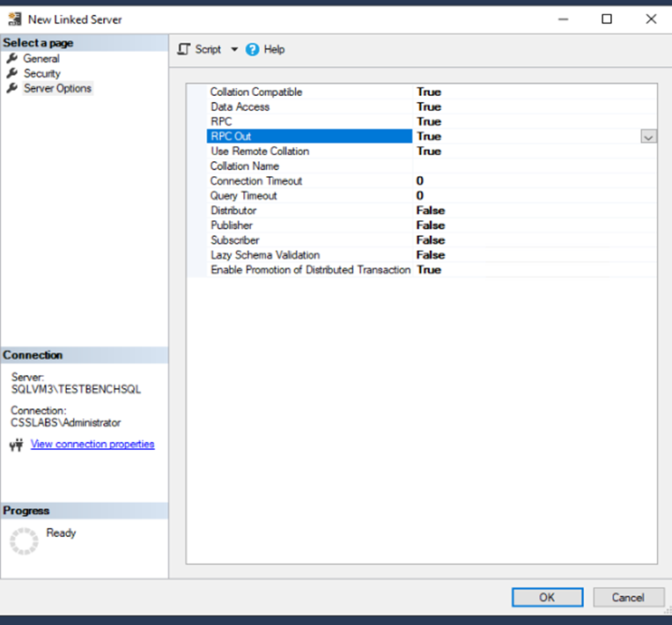Click the Script toolbar icon

click(x=184, y=49)
